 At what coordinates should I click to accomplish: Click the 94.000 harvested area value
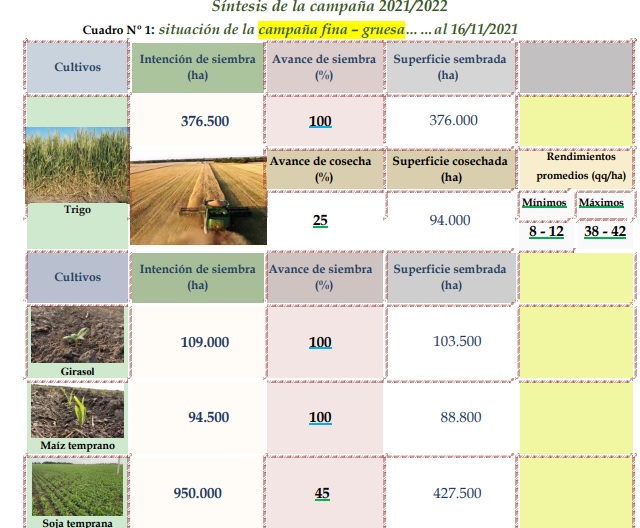[449, 220]
